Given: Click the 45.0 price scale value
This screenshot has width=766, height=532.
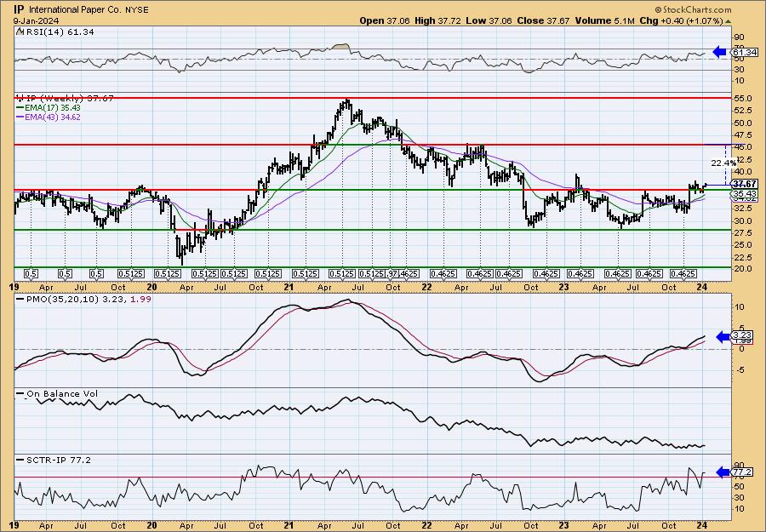Looking at the screenshot, I should coord(744,147).
